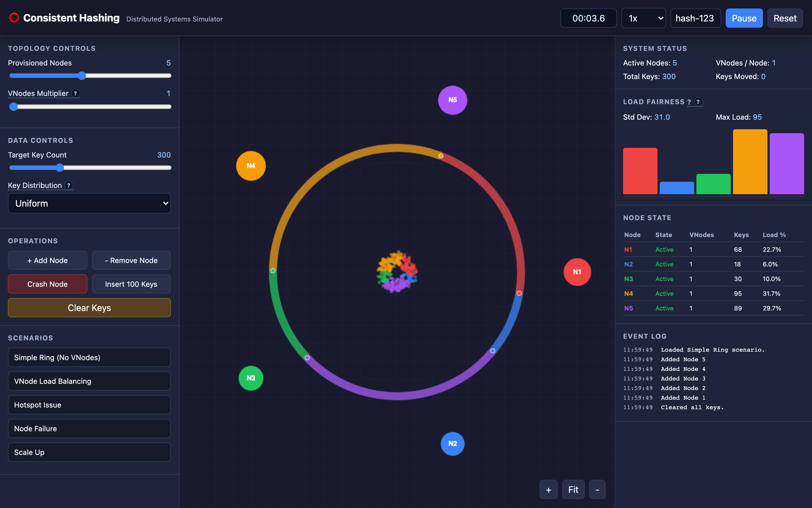Load VNode Load Balancing scenario
812x508 pixels.
(x=89, y=381)
